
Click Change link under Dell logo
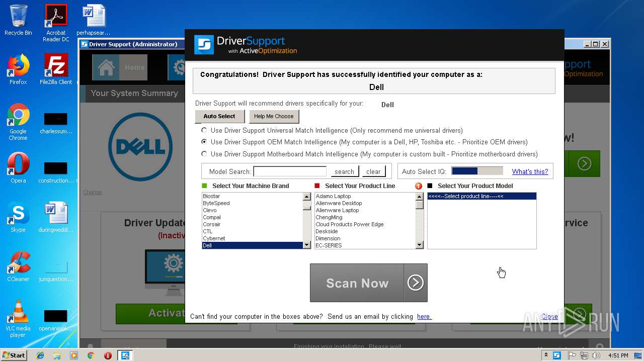pyautogui.click(x=93, y=192)
